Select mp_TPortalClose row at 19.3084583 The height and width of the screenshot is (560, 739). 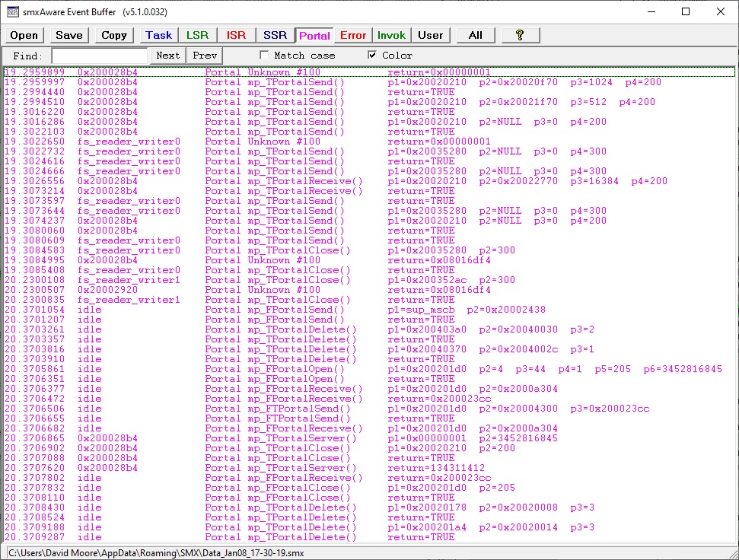tap(370, 250)
